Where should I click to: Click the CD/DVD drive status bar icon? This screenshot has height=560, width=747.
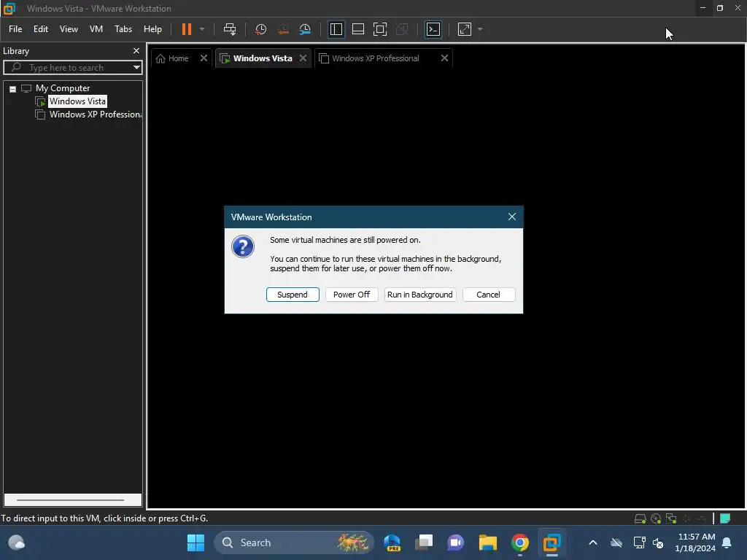(x=656, y=518)
